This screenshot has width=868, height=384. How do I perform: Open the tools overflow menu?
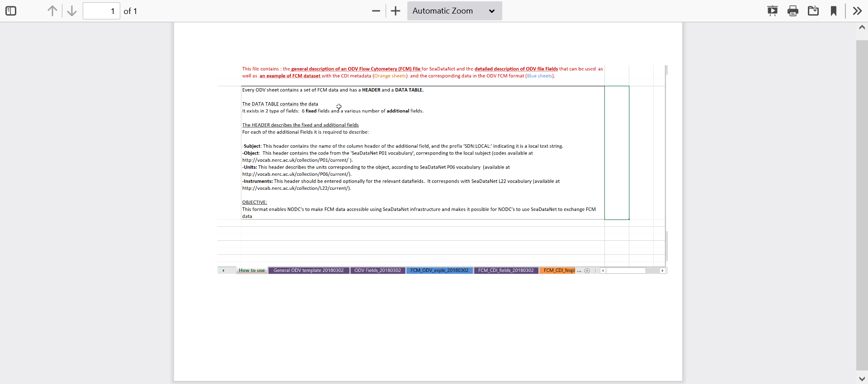(x=857, y=11)
